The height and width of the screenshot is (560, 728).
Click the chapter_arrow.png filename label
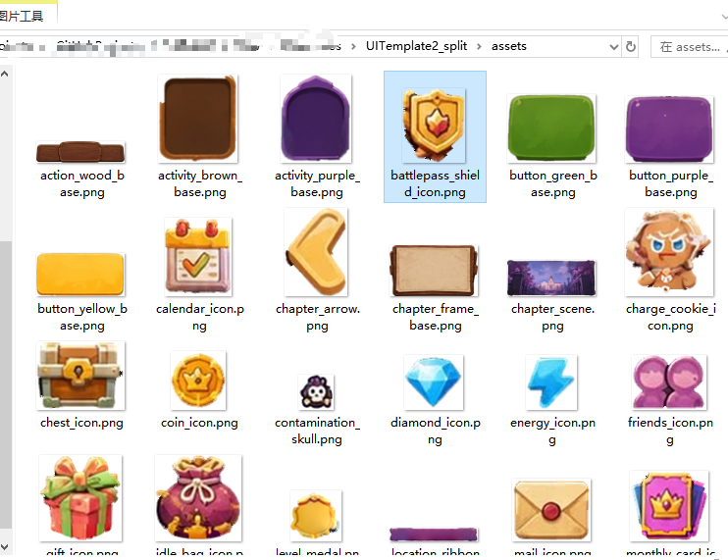tap(318, 318)
